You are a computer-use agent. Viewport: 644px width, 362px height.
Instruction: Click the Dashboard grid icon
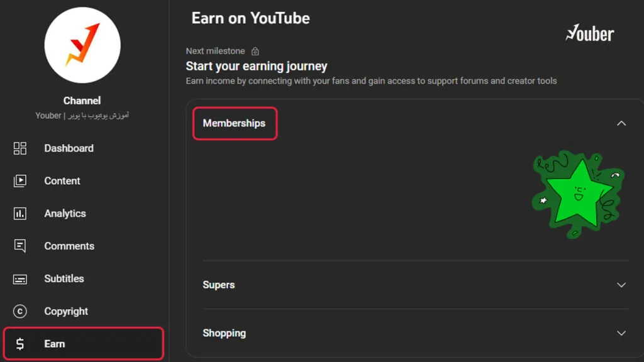coord(19,148)
